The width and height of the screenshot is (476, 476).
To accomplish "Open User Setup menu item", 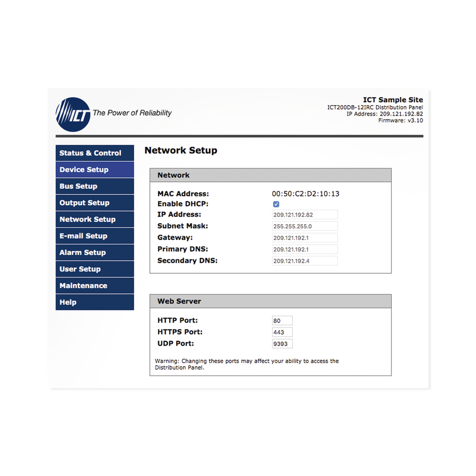I will (95, 269).
